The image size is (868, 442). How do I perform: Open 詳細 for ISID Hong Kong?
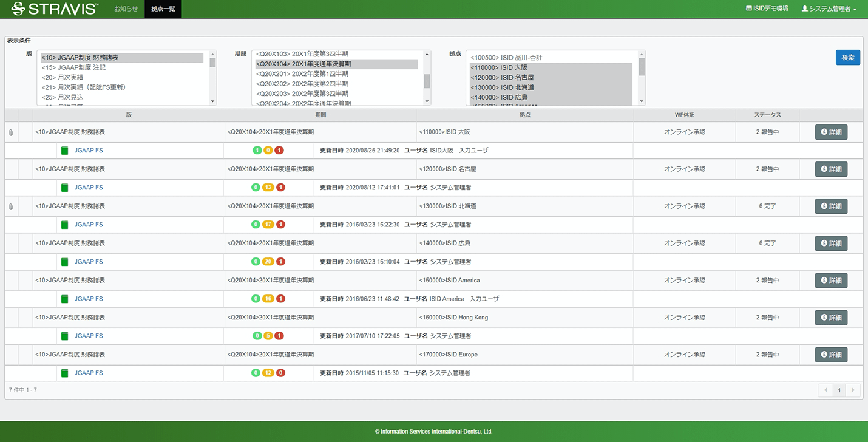pos(831,317)
